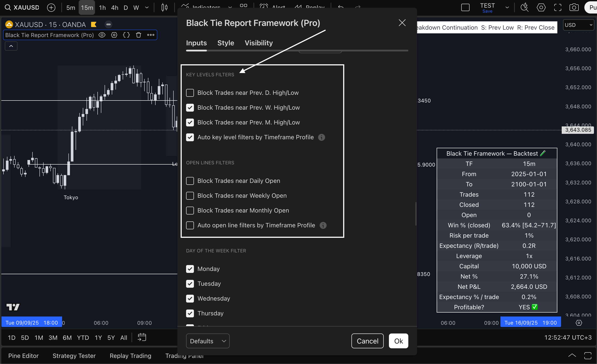Take chart snapshot camera icon

(x=574, y=7)
